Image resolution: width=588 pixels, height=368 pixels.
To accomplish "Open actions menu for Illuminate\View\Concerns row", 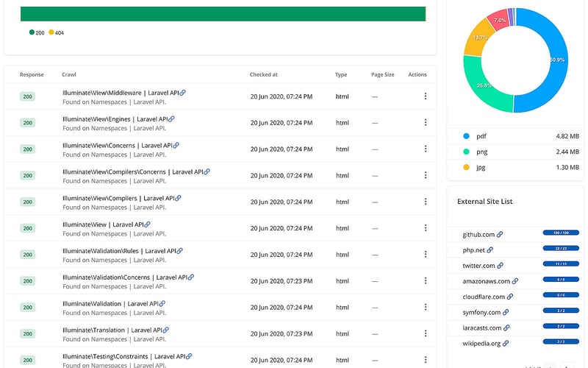I will (x=426, y=149).
